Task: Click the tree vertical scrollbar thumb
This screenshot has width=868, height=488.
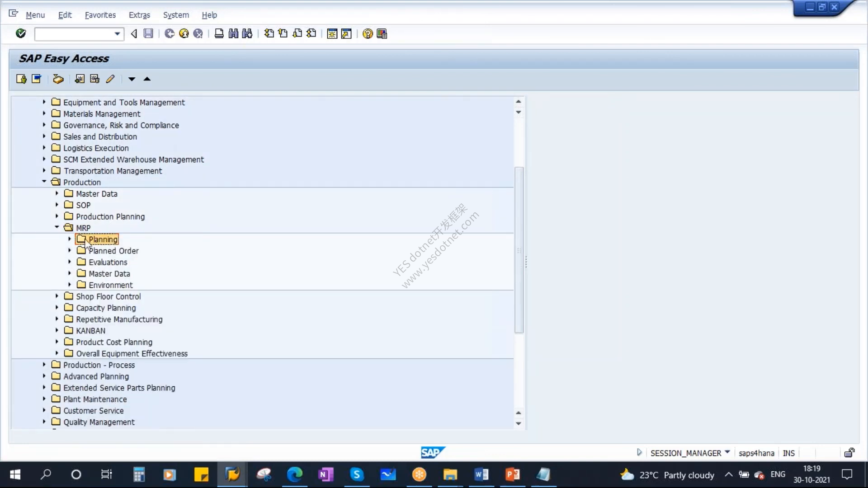Action: 519,250
